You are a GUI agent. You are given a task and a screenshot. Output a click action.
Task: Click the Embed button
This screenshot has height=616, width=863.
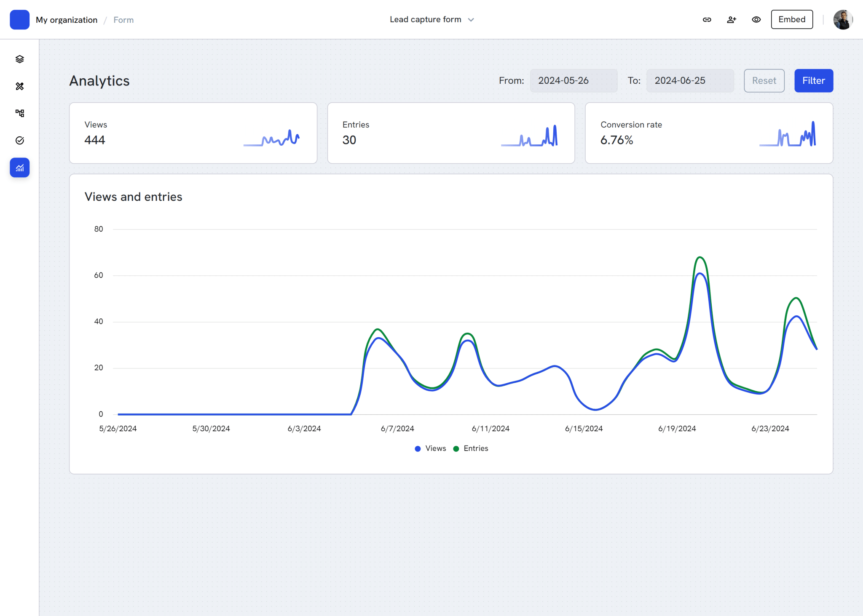792,20
